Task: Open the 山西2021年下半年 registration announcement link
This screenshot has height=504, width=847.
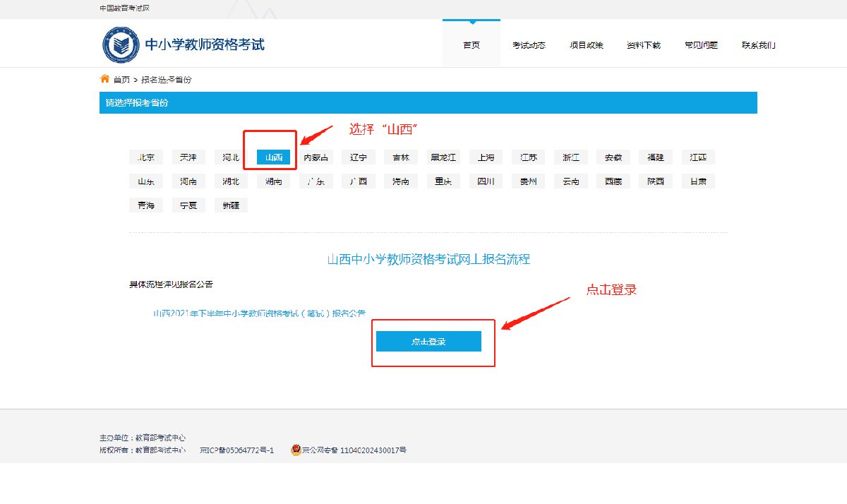Action: click(260, 313)
